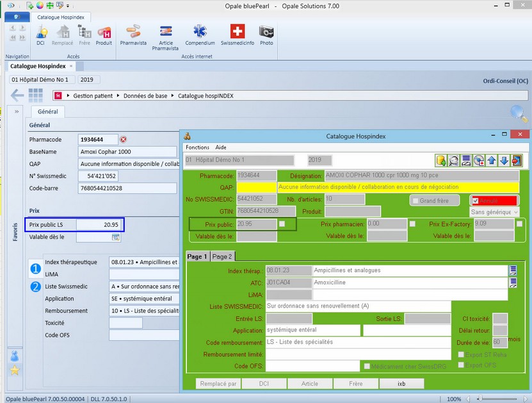
Task: Go to next record with blue down arrow
Action: click(x=504, y=160)
